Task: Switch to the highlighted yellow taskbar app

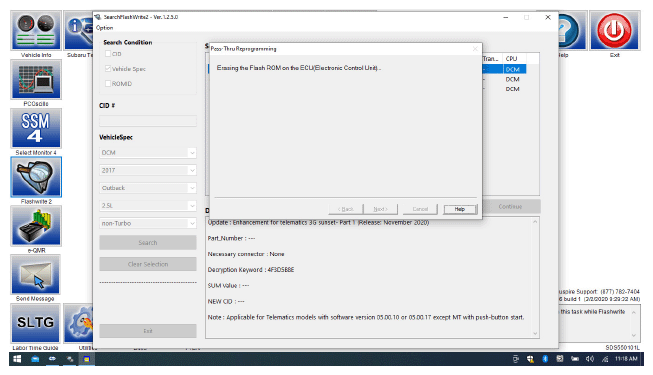Action: (x=87, y=359)
